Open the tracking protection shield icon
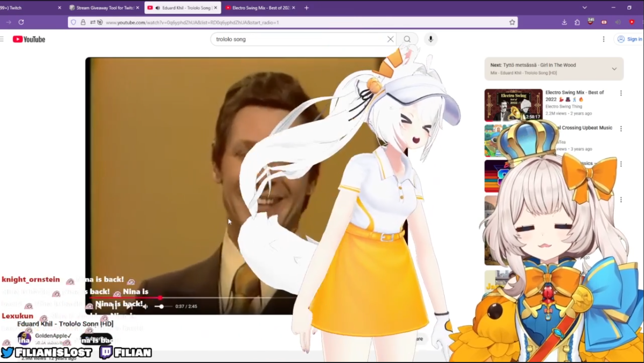Viewport: 644px width, 363px height. [73, 22]
